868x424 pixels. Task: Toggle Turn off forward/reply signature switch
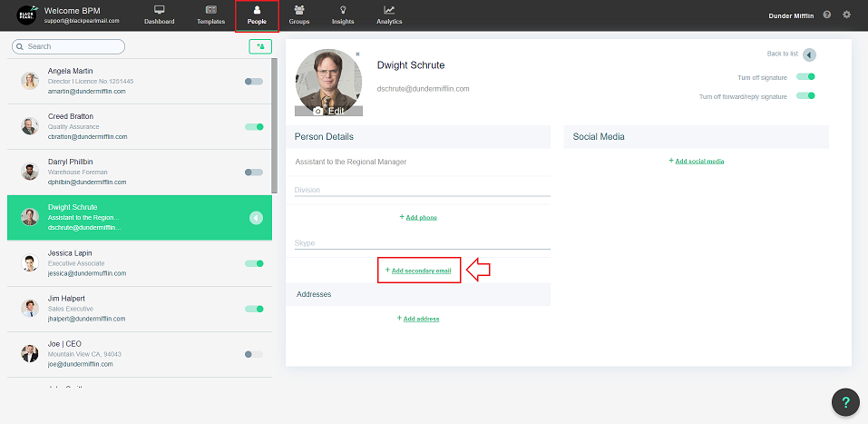[x=805, y=95]
